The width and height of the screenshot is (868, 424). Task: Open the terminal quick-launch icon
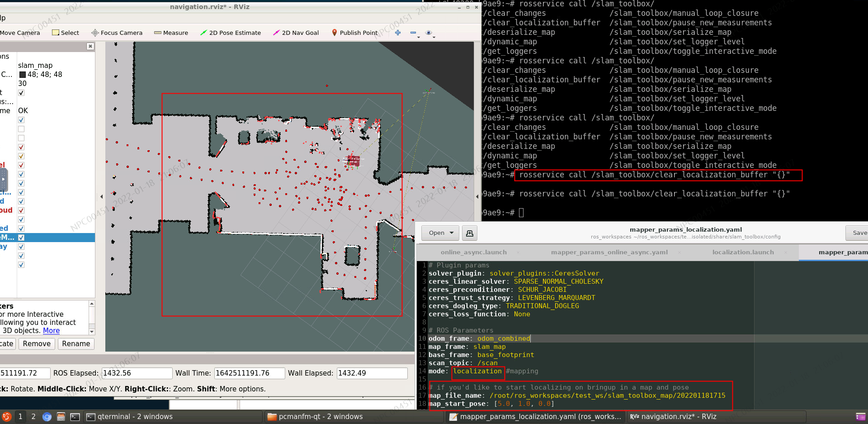(75, 417)
